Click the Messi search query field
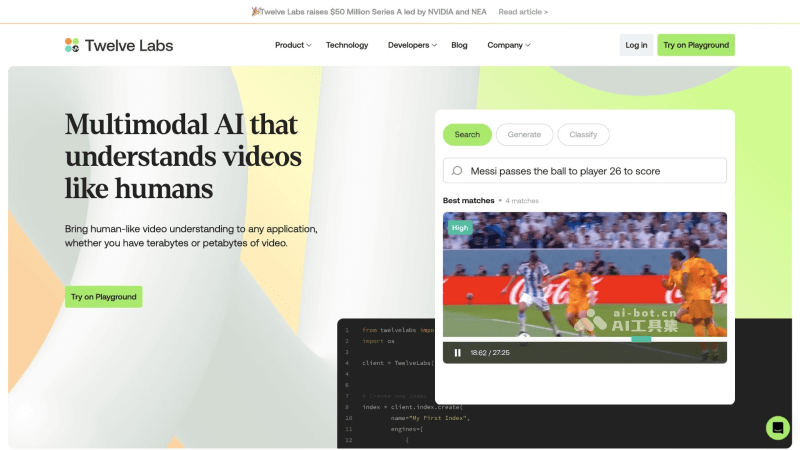Viewport: 800px width, 450px height. coord(585,170)
